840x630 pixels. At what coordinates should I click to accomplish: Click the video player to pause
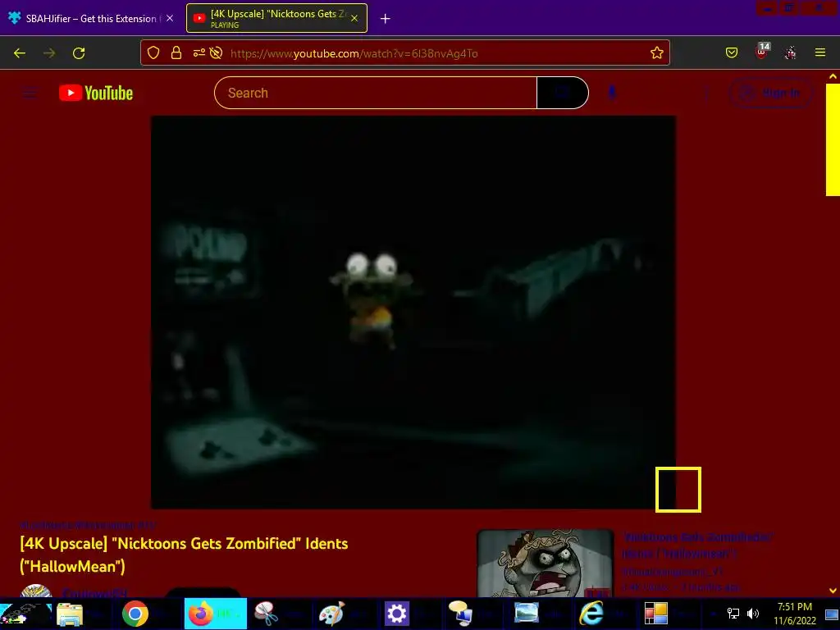pyautogui.click(x=413, y=313)
